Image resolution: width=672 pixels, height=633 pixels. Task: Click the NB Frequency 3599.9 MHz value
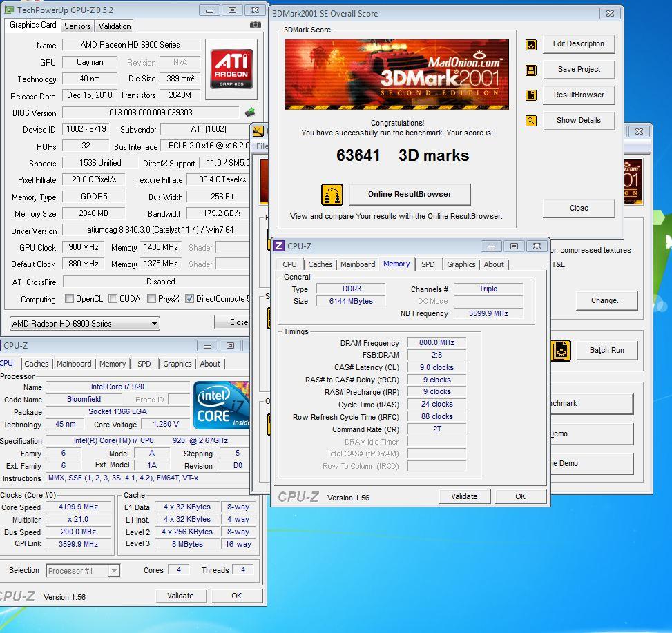tap(488, 313)
